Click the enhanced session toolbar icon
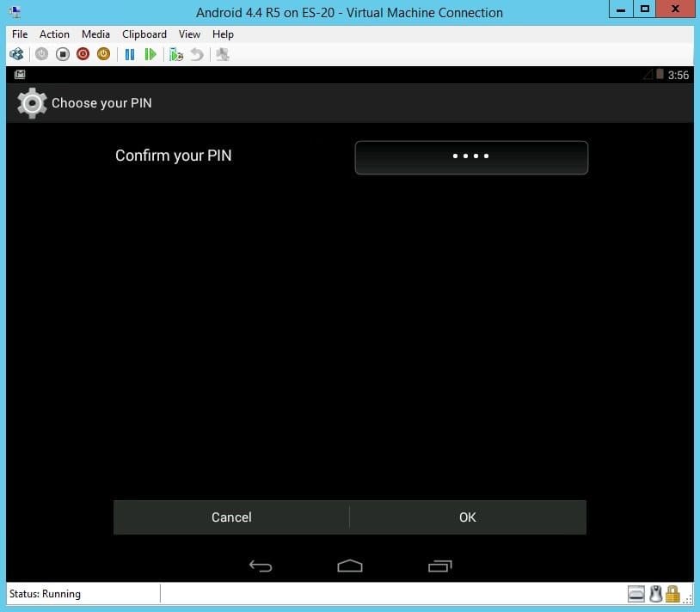Image resolution: width=700 pixels, height=612 pixels. 223,54
